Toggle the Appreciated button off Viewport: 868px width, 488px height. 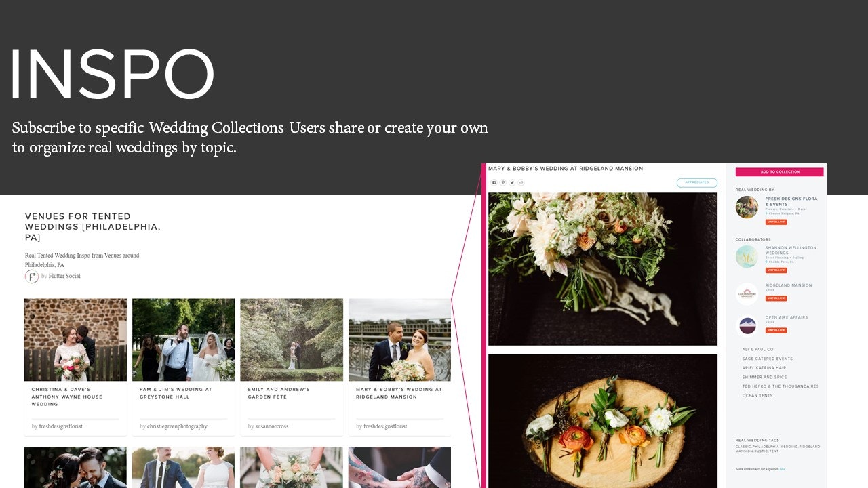(698, 182)
